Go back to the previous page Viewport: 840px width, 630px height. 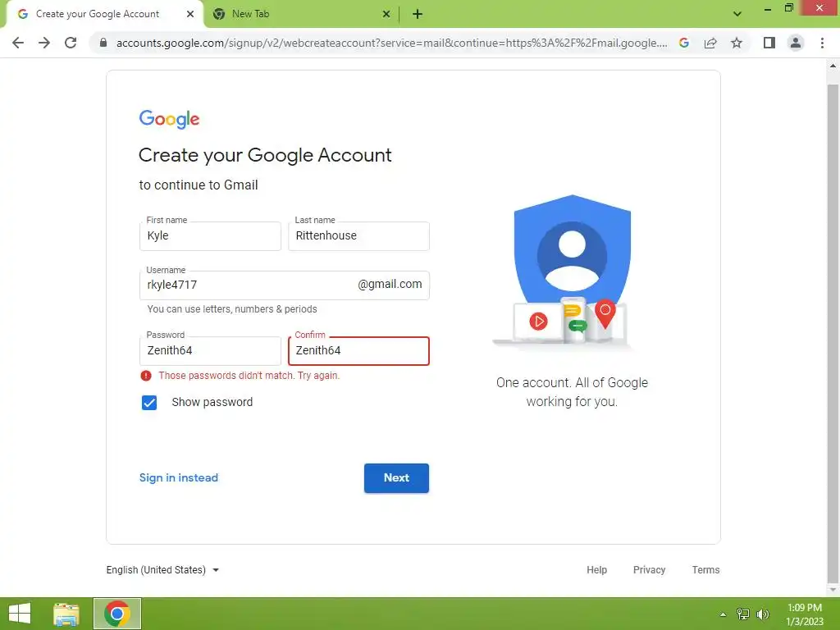pyautogui.click(x=18, y=43)
